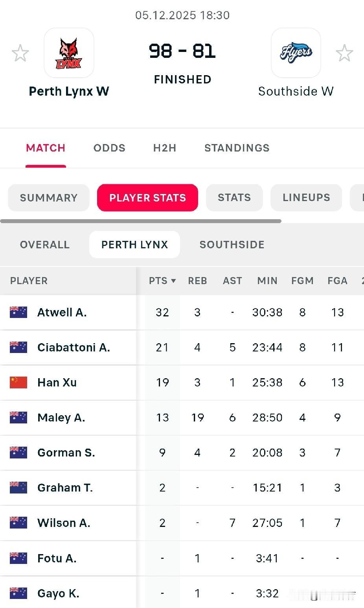Click the horizontal scrollbar under the section buttons
This screenshot has width=364, height=608.
coord(141,221)
